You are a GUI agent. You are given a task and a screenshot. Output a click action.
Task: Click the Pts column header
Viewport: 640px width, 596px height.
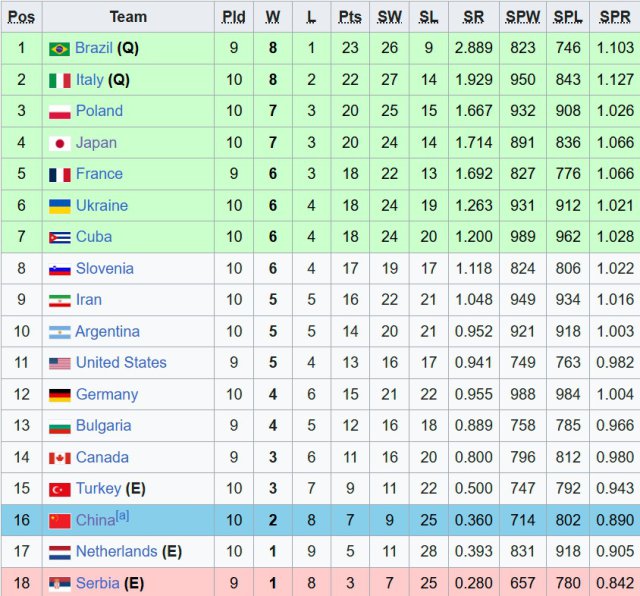coord(350,17)
